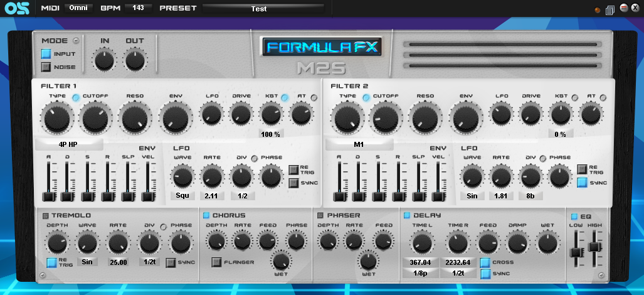This screenshot has width=644, height=295.
Task: Click Filter 1 Cutoff knob
Action: 96,117
